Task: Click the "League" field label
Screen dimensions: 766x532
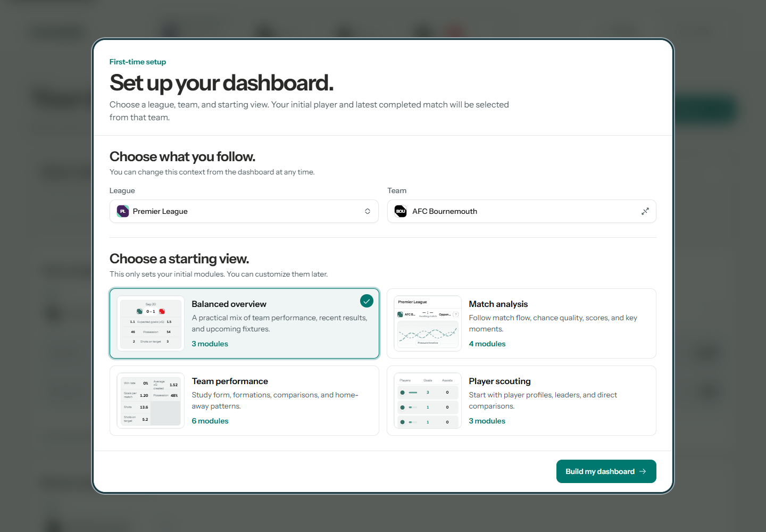Action: [122, 190]
